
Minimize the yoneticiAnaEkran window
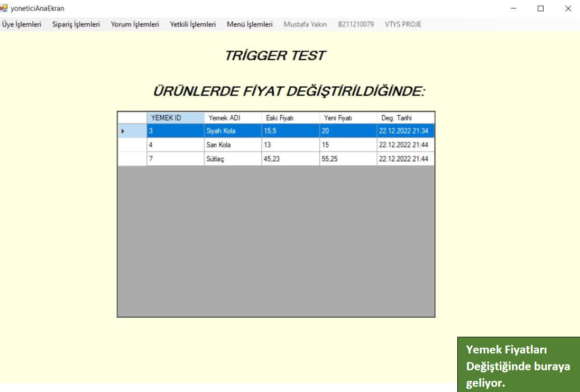(513, 8)
